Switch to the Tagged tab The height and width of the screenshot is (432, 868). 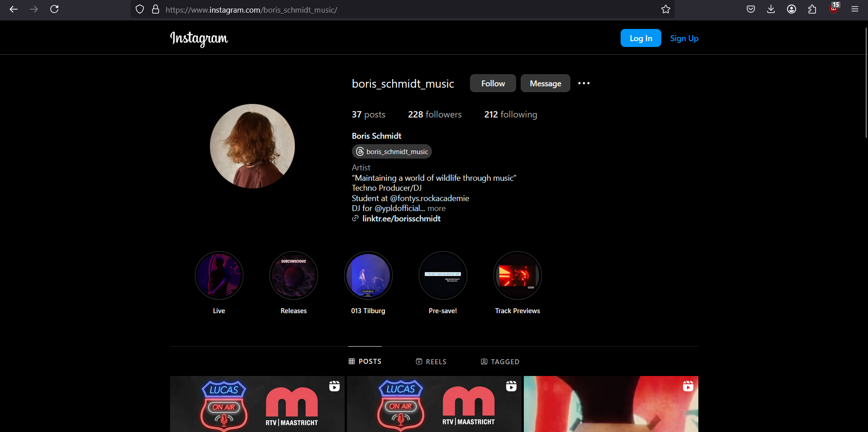pyautogui.click(x=500, y=362)
